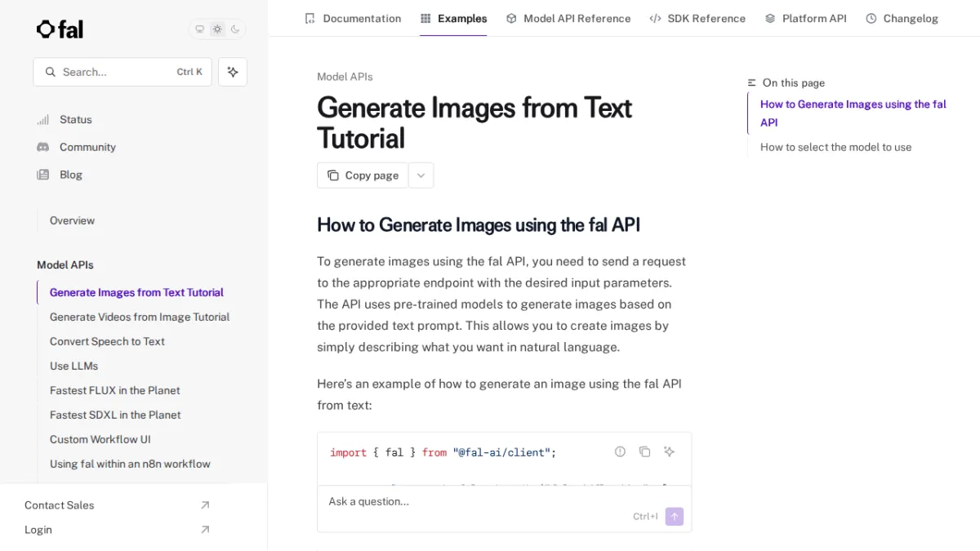Click arrow icon beside Contact Sales

[205, 505]
